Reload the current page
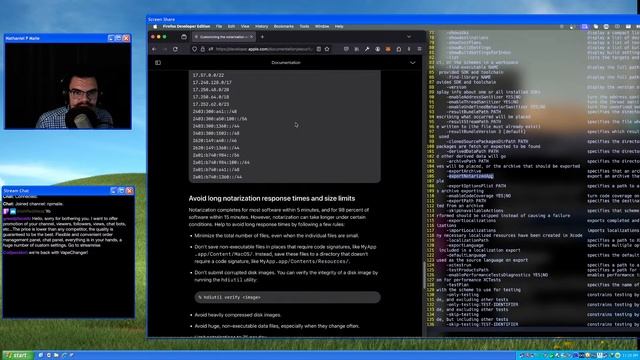Screen dimensions: 640x360 (x=176, y=49)
